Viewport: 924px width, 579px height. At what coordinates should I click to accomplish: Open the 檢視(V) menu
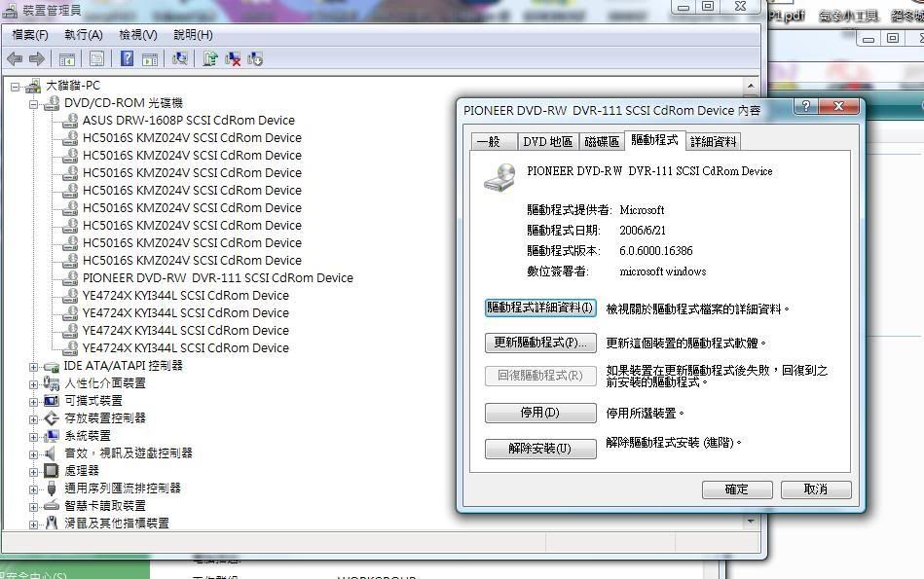138,35
